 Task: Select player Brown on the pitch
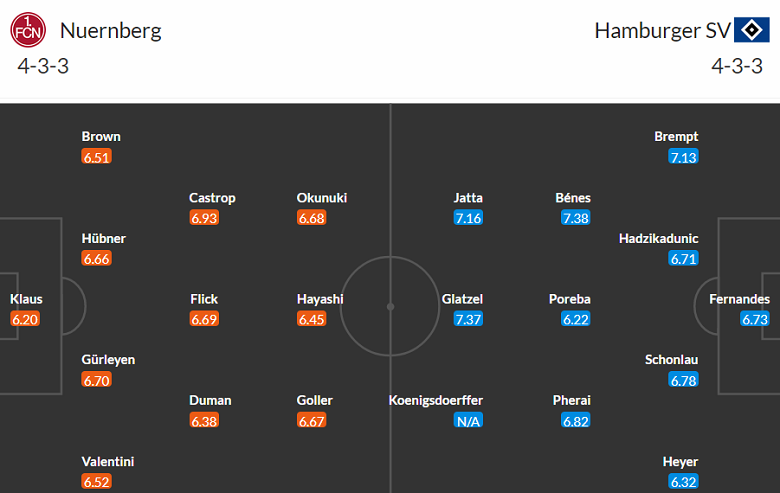(x=101, y=137)
